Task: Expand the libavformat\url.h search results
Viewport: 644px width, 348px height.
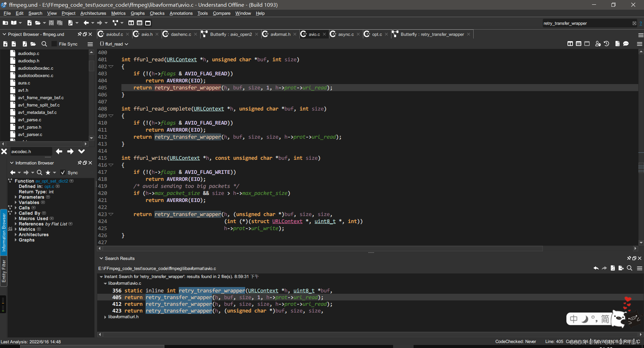Action: coord(105,317)
